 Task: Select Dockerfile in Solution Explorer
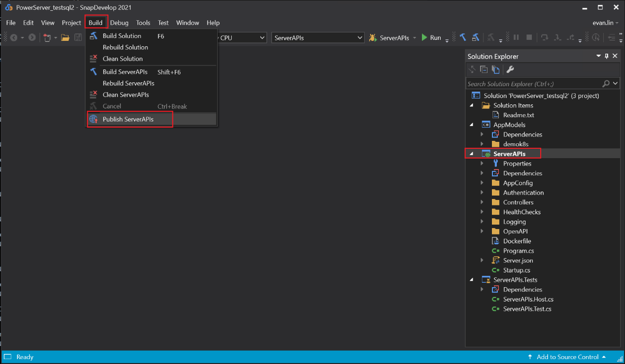click(517, 241)
